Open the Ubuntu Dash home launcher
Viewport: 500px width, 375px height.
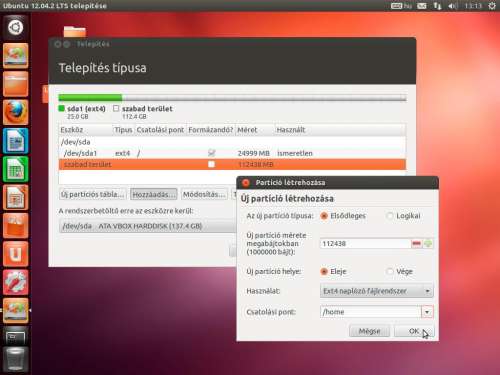[x=15, y=27]
